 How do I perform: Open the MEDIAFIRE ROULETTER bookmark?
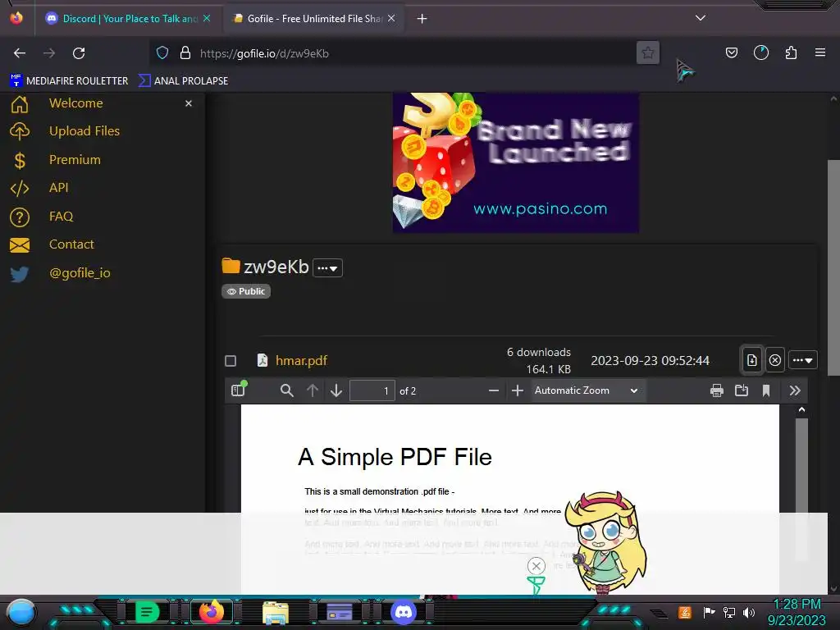pos(69,81)
